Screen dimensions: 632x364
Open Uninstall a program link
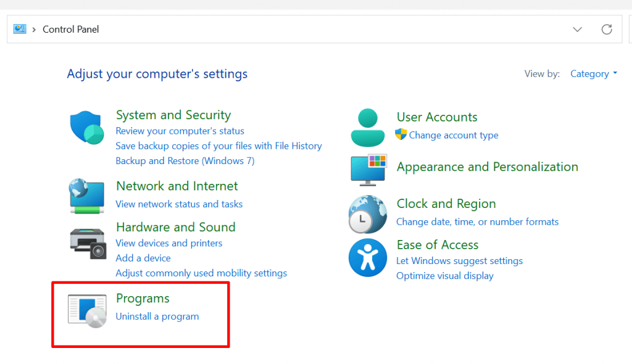[157, 316]
